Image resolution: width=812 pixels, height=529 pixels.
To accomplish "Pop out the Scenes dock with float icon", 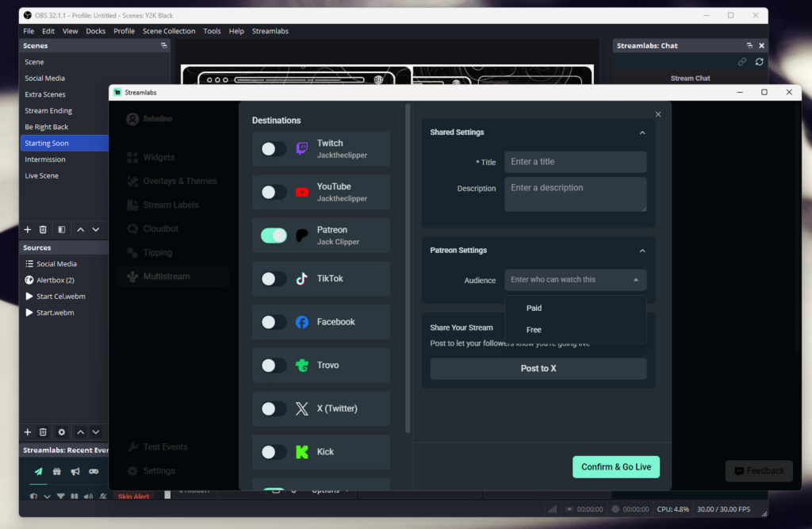I will click(x=163, y=45).
